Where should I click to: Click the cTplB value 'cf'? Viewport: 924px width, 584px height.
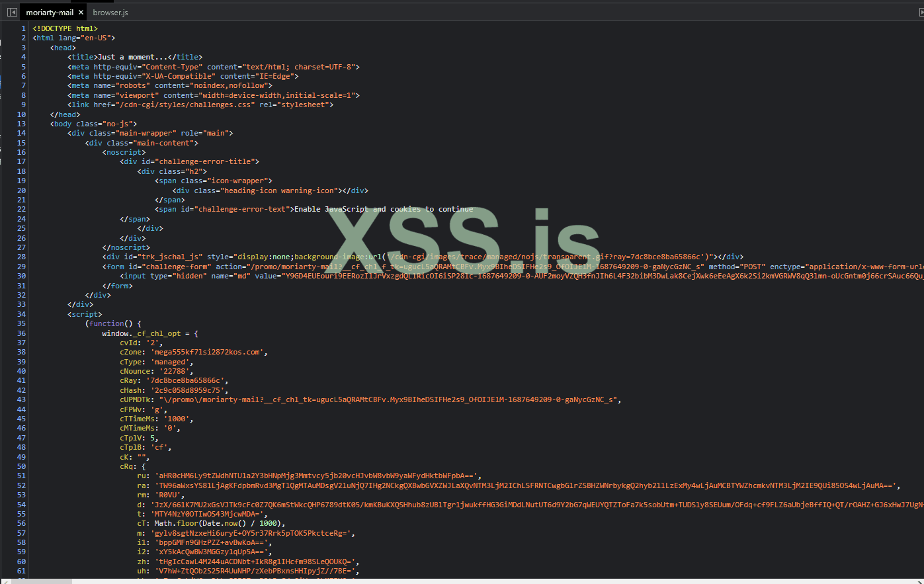pos(159,447)
